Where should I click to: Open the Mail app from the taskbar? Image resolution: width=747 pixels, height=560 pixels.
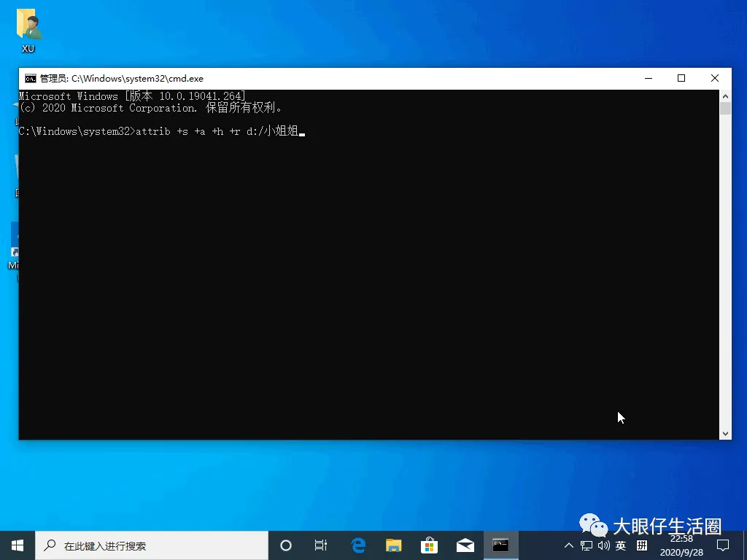[465, 545]
